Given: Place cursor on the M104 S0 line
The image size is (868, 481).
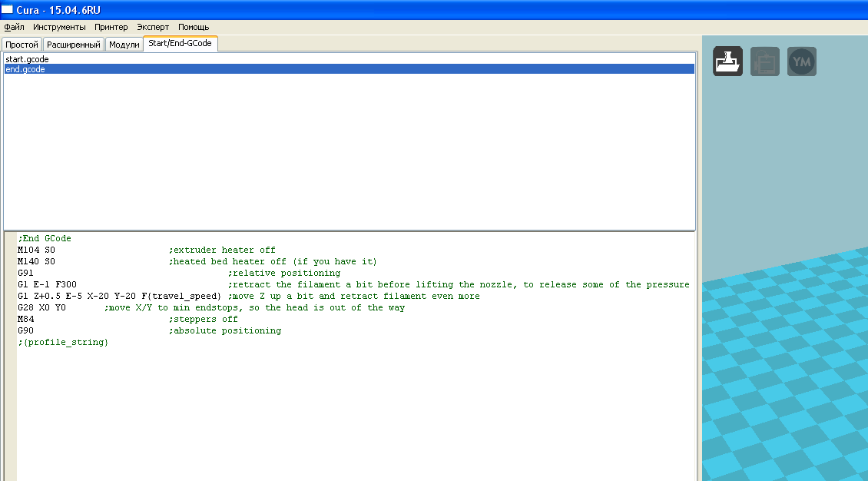Looking at the screenshot, I should click(x=37, y=250).
